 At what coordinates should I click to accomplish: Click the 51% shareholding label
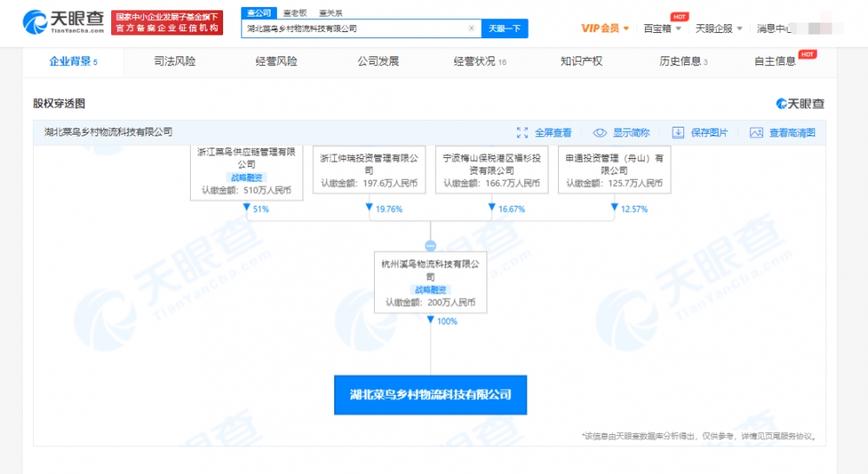(x=260, y=208)
